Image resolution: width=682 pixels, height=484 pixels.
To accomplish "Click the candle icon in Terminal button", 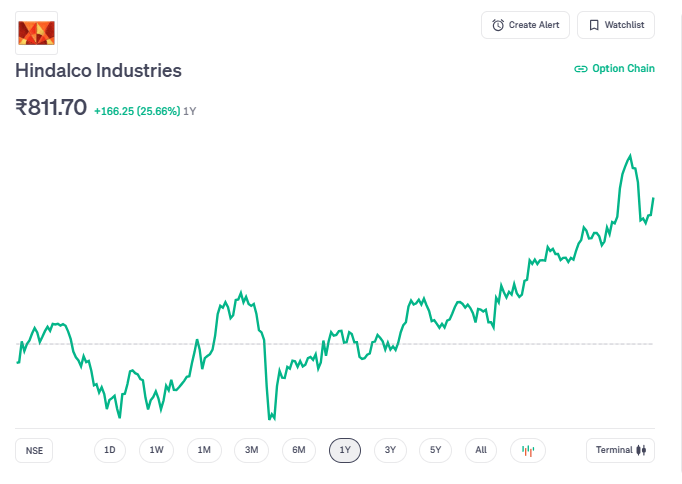I will click(x=643, y=450).
